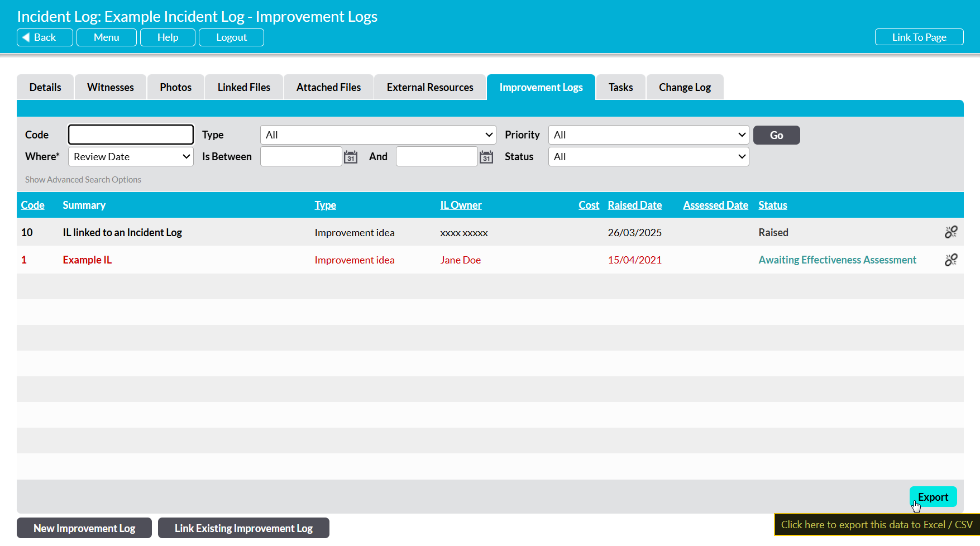Image resolution: width=980 pixels, height=546 pixels.
Task: Open the External Resources tab
Action: 430,87
